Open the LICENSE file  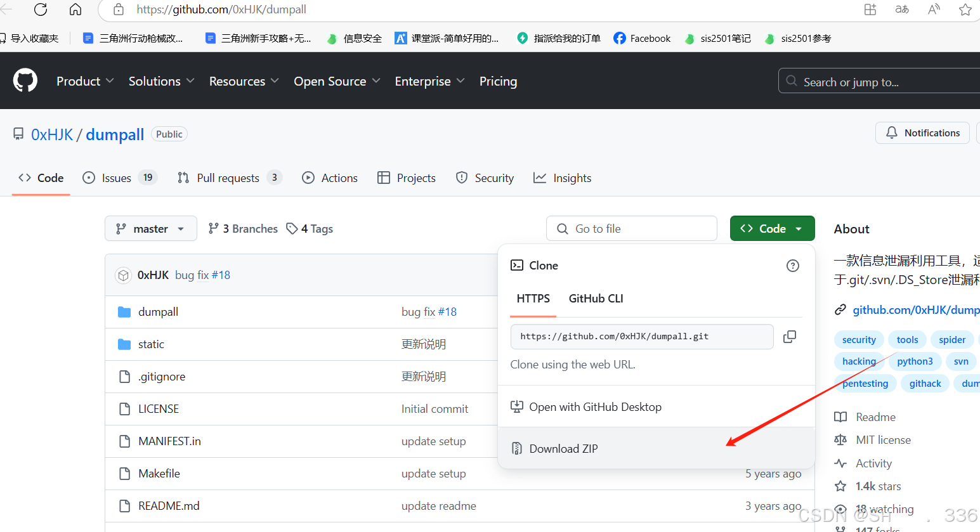(159, 409)
